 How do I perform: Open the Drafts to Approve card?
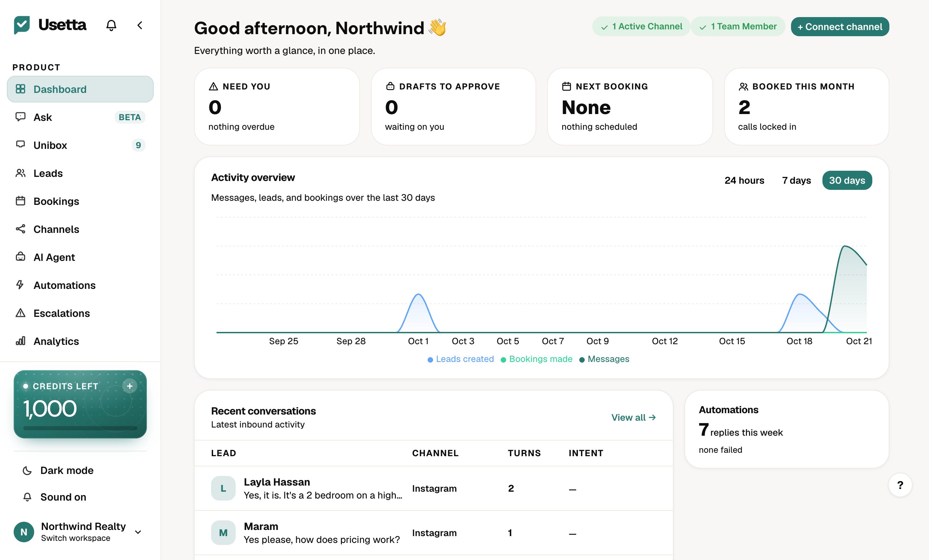pos(453,107)
